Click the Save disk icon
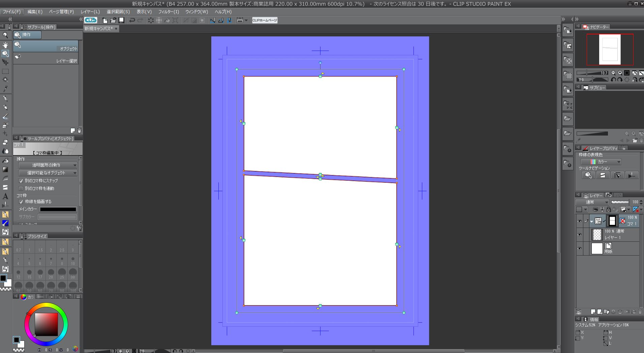 [x=121, y=20]
